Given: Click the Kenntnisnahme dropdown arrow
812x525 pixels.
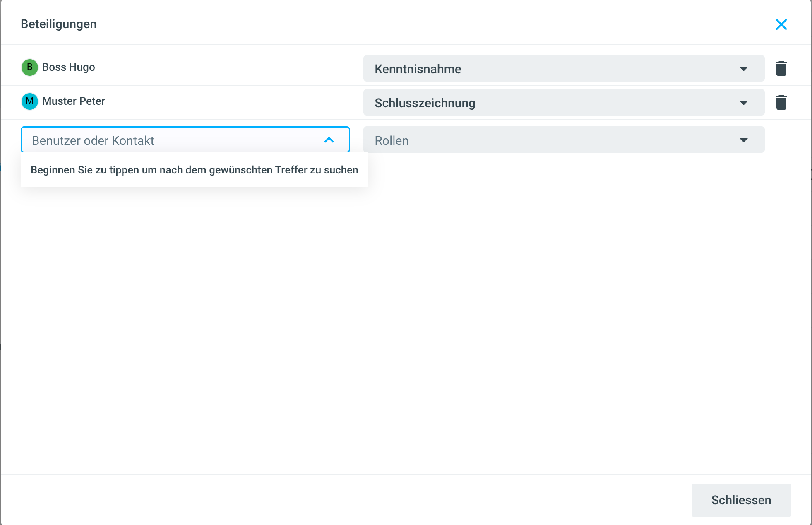Looking at the screenshot, I should [x=743, y=69].
